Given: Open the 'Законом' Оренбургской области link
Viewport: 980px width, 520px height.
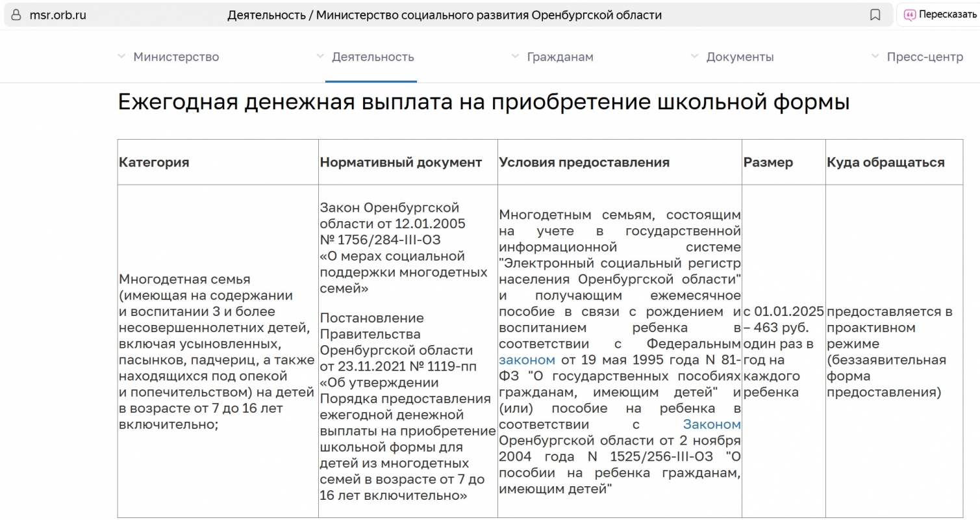Looking at the screenshot, I should coord(711,424).
